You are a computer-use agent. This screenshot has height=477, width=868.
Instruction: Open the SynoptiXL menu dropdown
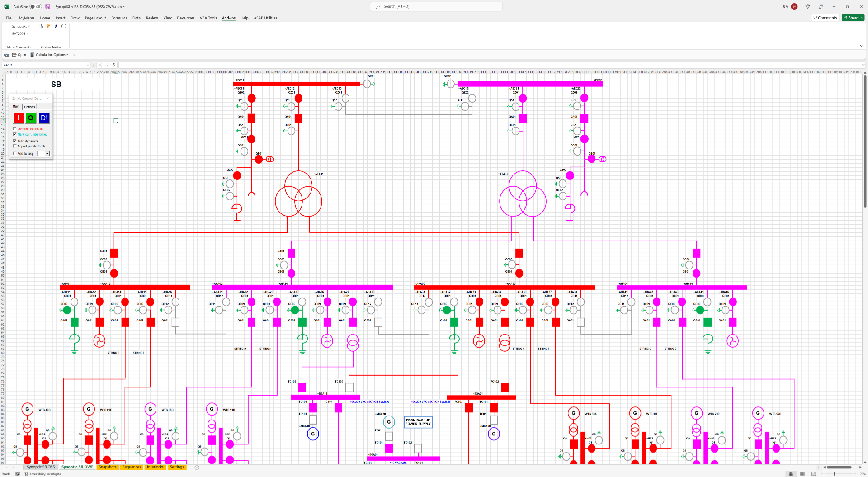(x=21, y=26)
